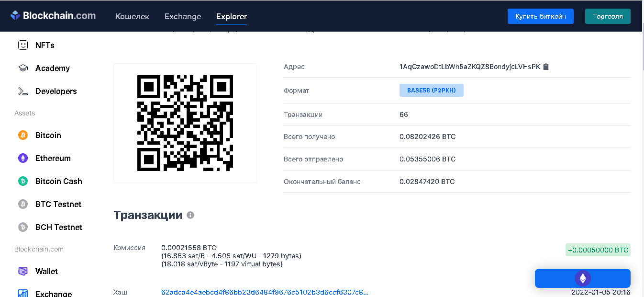644x297 pixels.
Task: Copy the address with clipboard icon
Action: click(x=546, y=67)
